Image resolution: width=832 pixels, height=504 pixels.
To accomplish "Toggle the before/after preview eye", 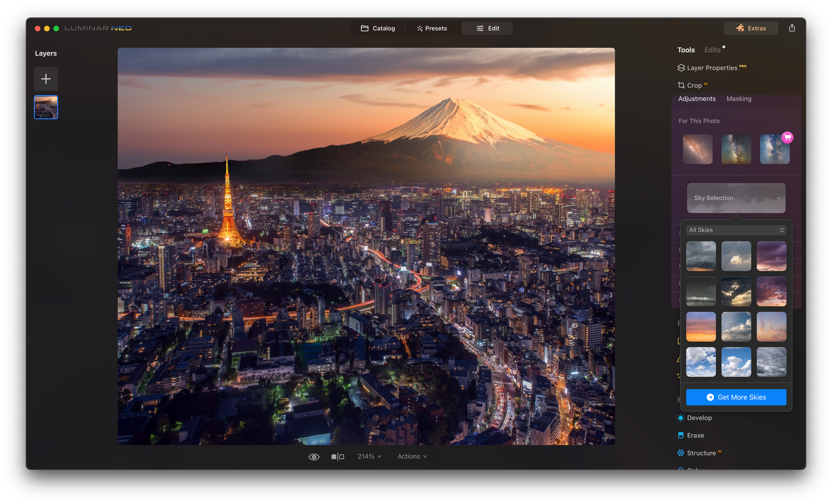I will (x=314, y=456).
